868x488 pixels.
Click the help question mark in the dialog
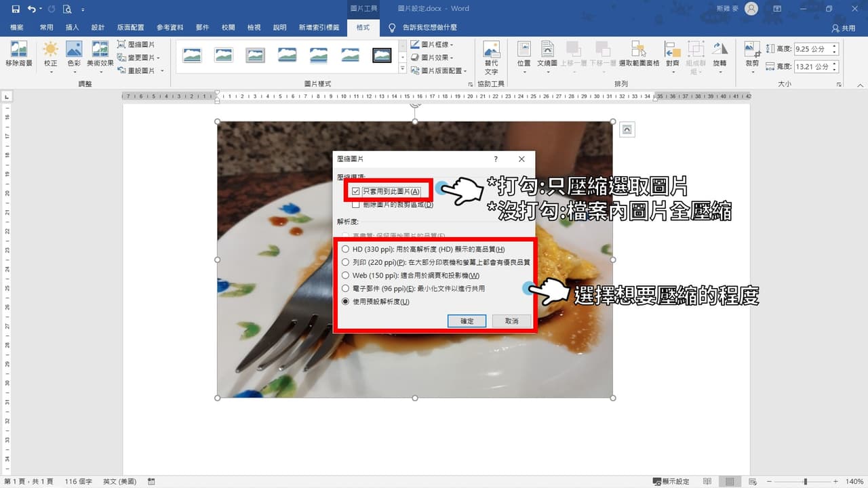(496, 159)
